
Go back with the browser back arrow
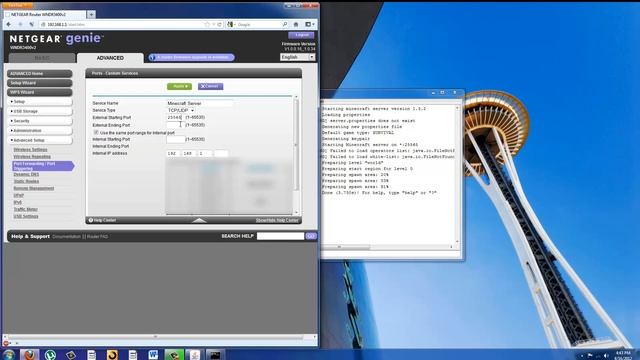pyautogui.click(x=9, y=24)
